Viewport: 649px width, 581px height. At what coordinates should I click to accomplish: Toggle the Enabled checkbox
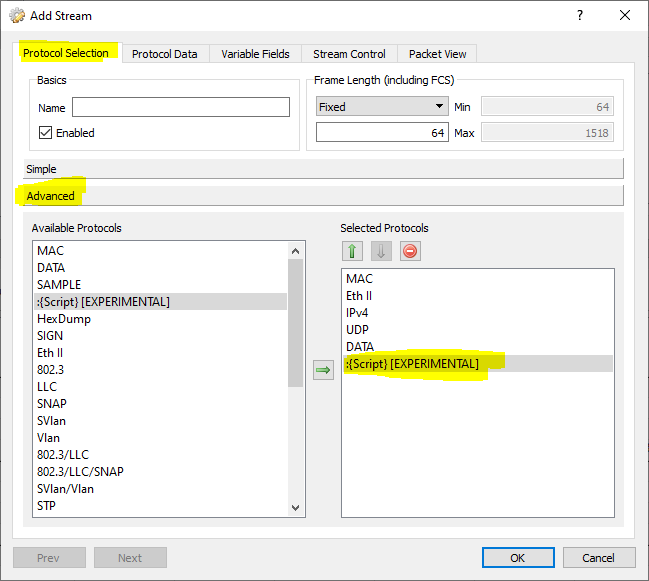(45, 133)
